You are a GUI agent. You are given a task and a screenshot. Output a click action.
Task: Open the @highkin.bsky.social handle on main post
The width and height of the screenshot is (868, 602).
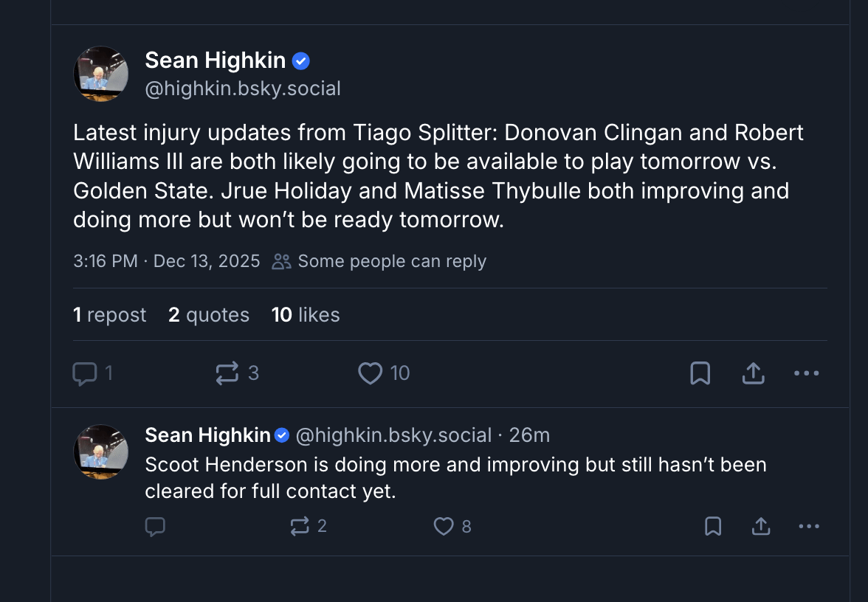(243, 89)
